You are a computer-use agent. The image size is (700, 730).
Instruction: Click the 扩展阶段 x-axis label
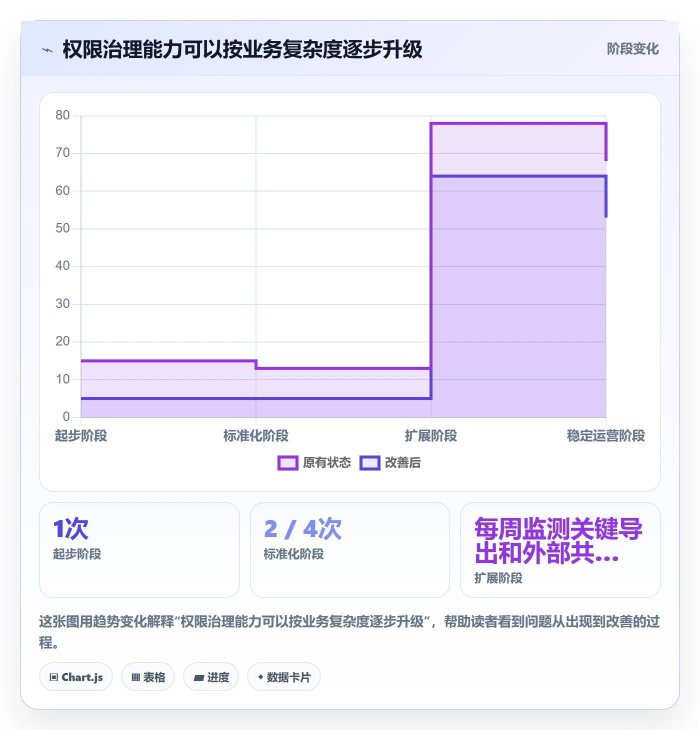pos(431,436)
